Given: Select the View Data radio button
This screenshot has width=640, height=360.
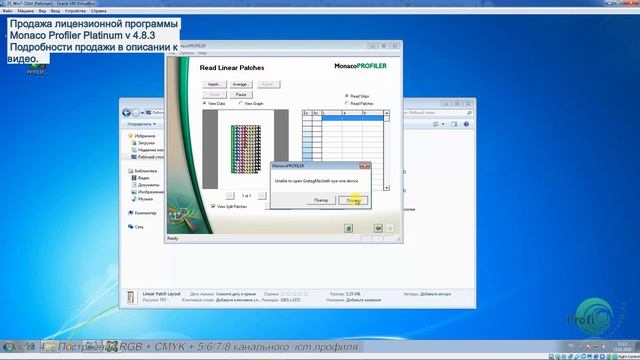Looking at the screenshot, I should (214, 104).
